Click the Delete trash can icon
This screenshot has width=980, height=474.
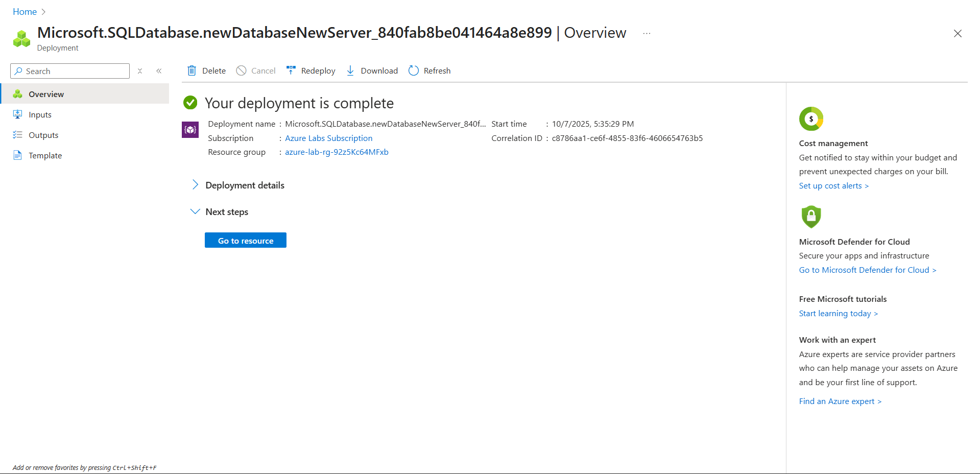[192, 70]
